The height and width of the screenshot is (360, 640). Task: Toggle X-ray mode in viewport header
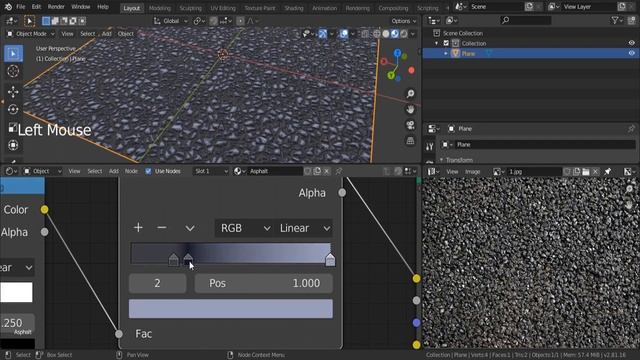365,34
